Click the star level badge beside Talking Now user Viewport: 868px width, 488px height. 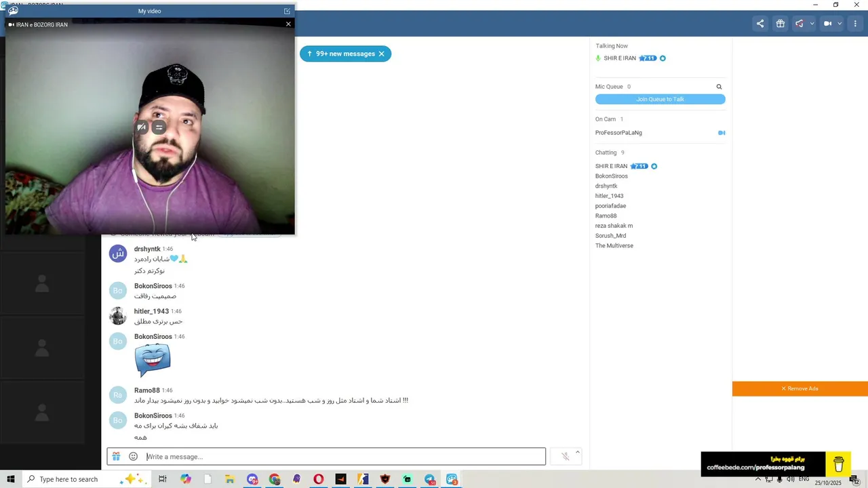click(x=648, y=58)
